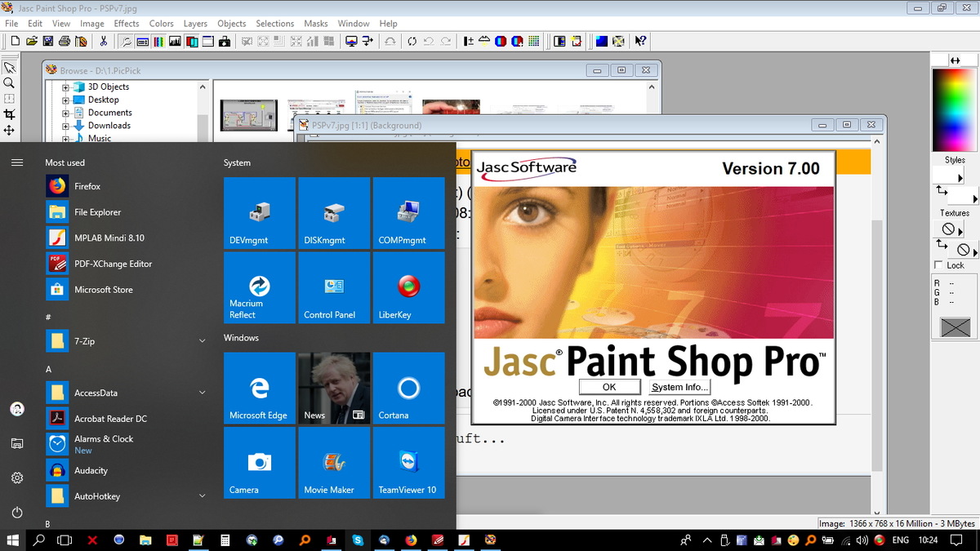Open the Layers menu

(x=195, y=24)
